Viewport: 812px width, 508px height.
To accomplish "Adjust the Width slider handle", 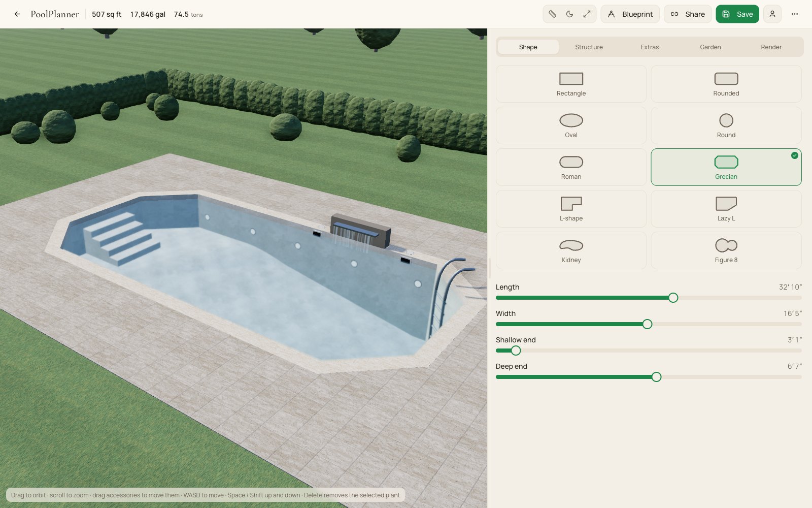I will click(647, 324).
